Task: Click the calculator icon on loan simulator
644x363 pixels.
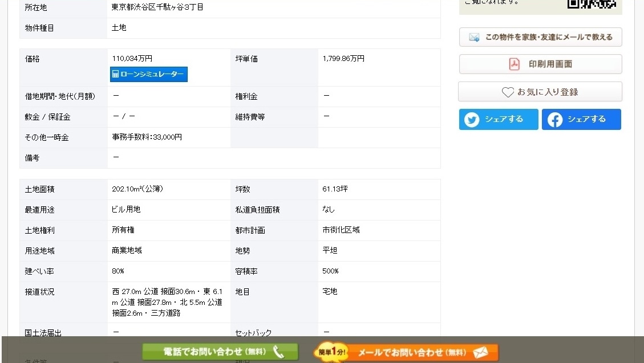Action: (x=115, y=74)
